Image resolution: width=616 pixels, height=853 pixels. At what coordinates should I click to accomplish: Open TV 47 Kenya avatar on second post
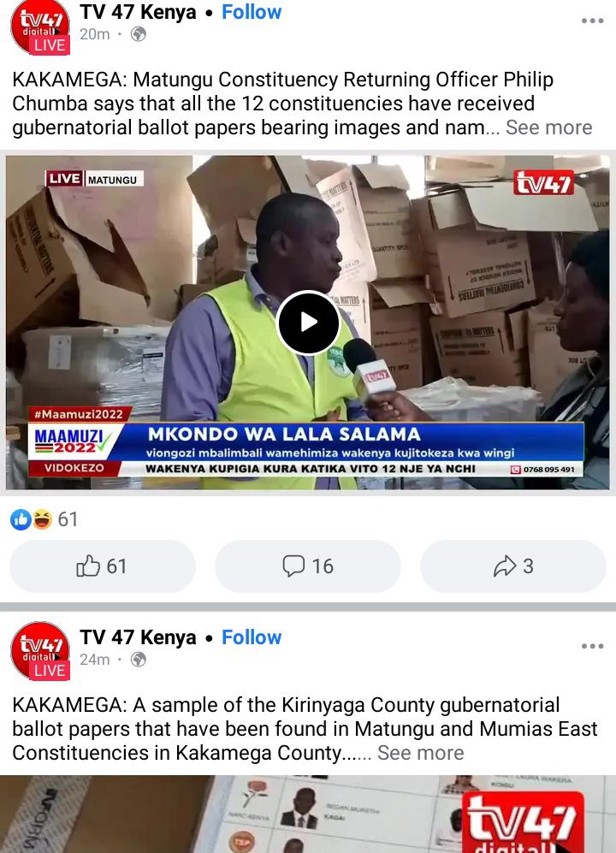pyautogui.click(x=40, y=651)
